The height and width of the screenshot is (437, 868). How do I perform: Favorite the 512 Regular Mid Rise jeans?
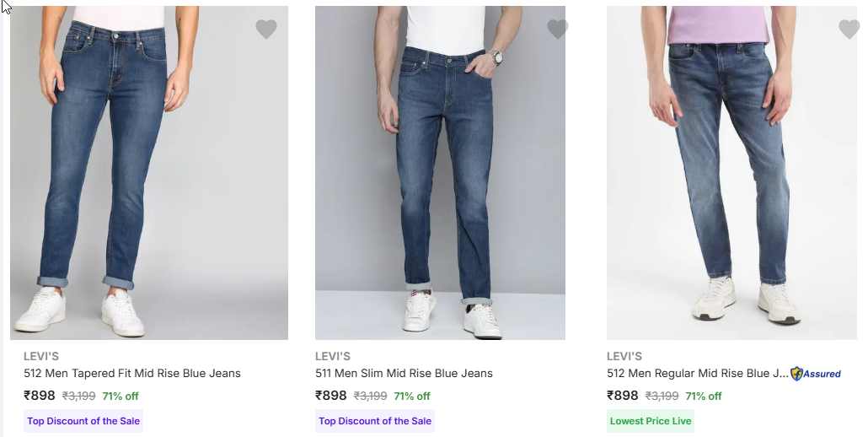[x=849, y=30]
